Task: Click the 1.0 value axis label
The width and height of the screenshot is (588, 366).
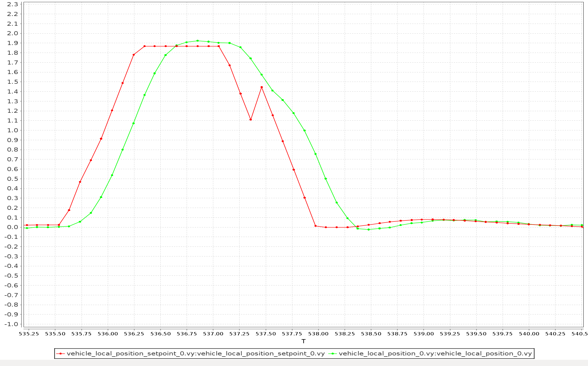Action: point(12,130)
